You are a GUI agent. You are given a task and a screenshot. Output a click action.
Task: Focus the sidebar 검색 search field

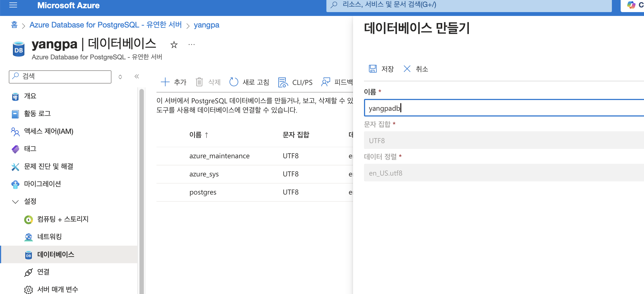60,76
